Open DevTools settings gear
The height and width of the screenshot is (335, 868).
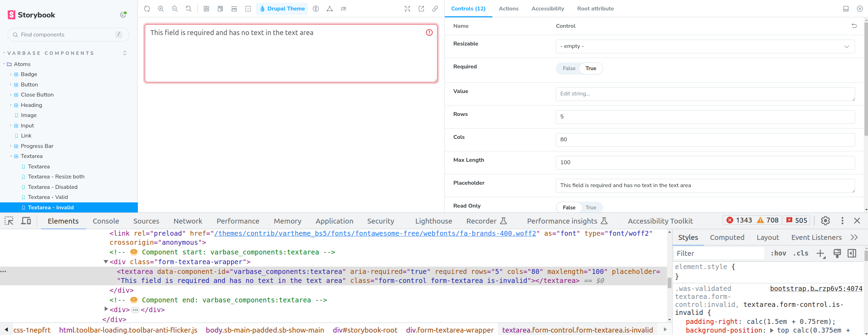pyautogui.click(x=825, y=220)
